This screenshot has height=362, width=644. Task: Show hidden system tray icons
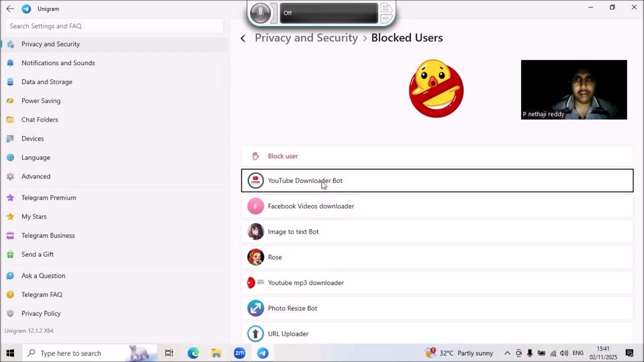507,353
